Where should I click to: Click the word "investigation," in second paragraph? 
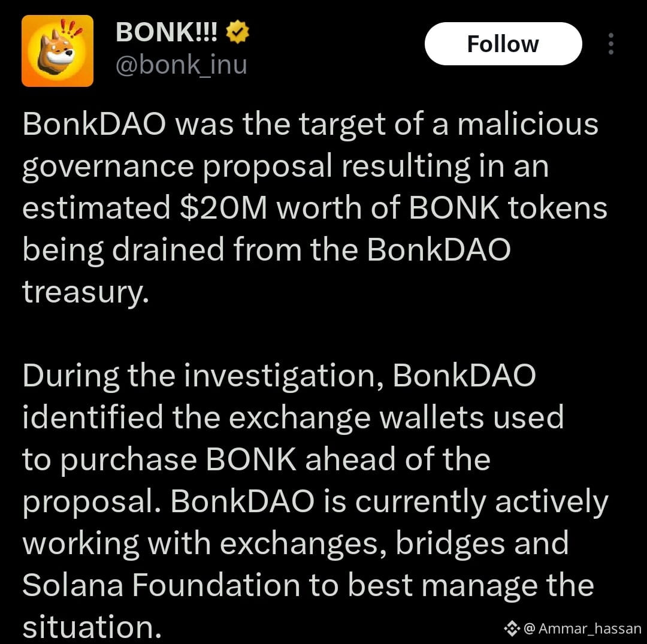click(x=283, y=376)
